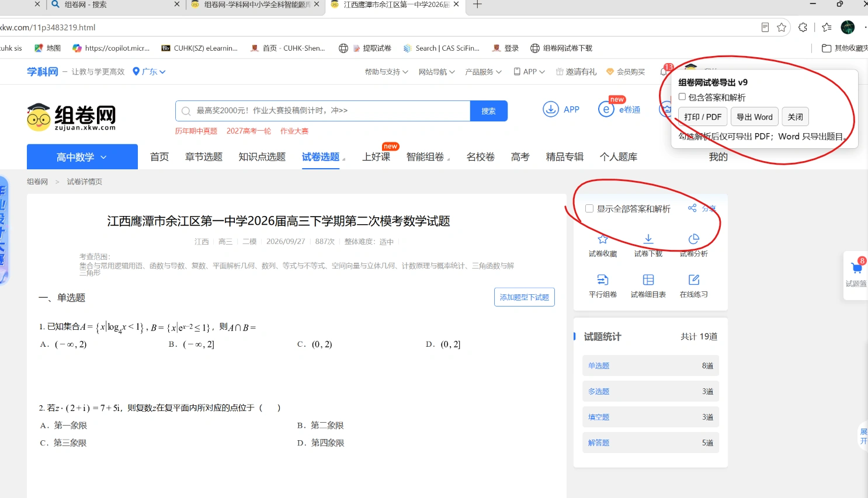868x498 pixels.
Task: Open the 高中数学 subject dropdown
Action: click(82, 157)
